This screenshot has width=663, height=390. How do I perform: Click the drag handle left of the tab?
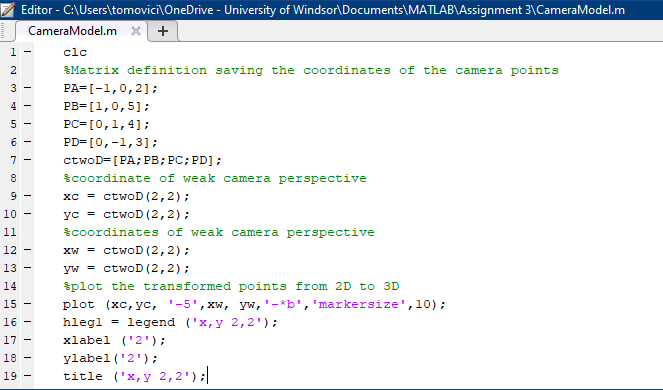[3, 31]
